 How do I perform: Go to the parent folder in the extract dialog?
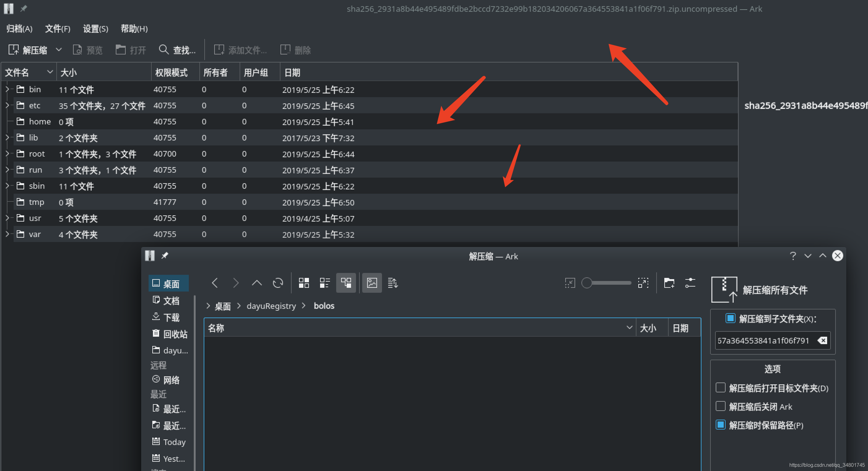click(257, 283)
